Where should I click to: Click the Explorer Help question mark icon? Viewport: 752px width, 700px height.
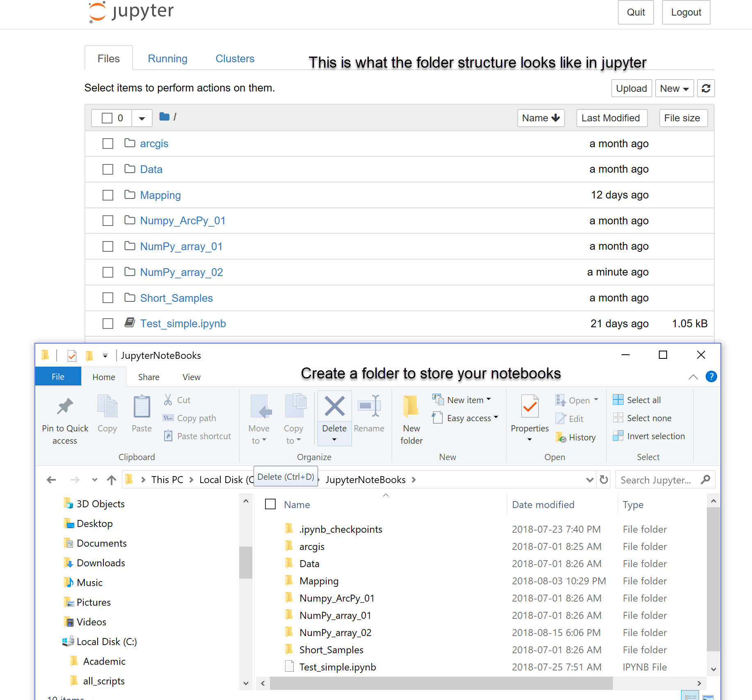711,376
